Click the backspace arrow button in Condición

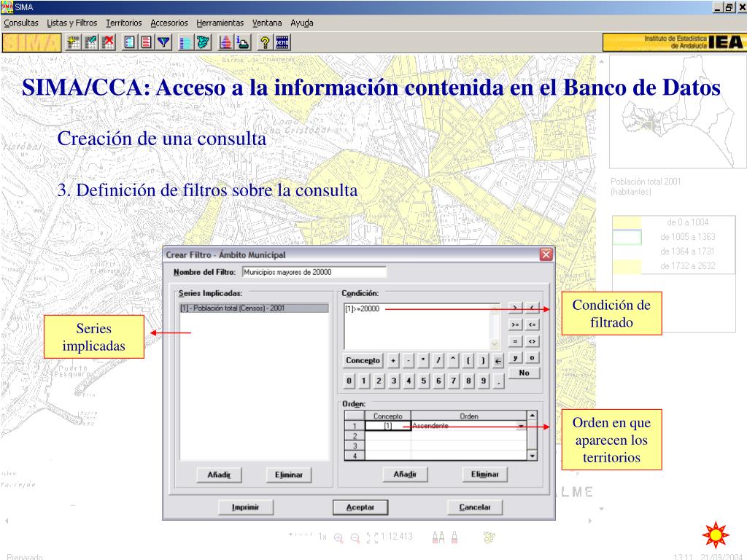coord(498,361)
